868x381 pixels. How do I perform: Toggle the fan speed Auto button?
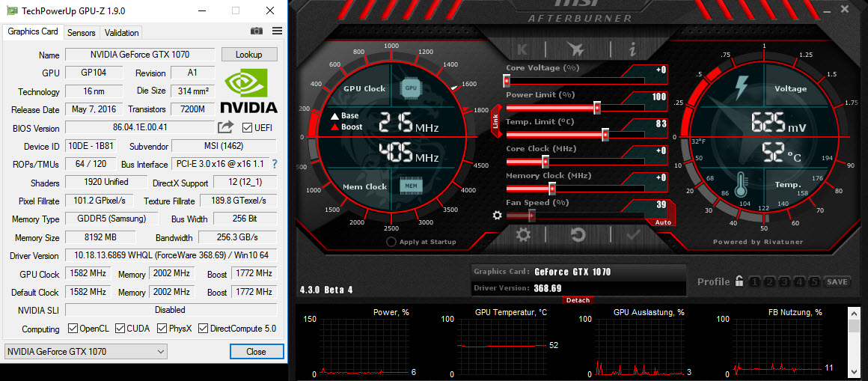coord(663,222)
